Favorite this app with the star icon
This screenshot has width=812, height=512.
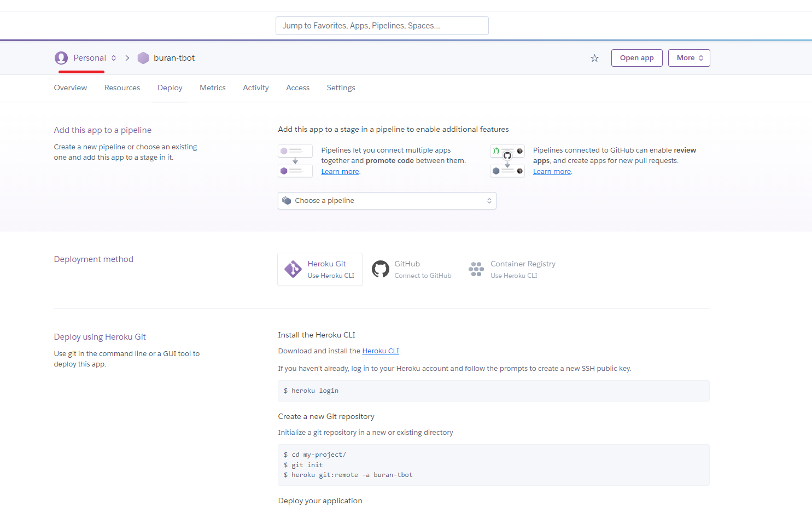[x=594, y=58]
